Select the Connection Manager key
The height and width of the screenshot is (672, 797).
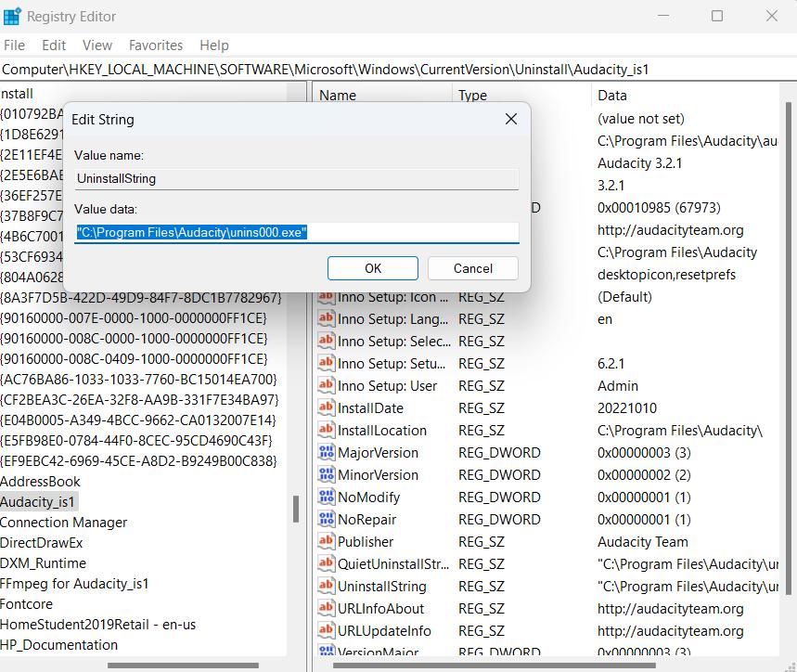(64, 522)
